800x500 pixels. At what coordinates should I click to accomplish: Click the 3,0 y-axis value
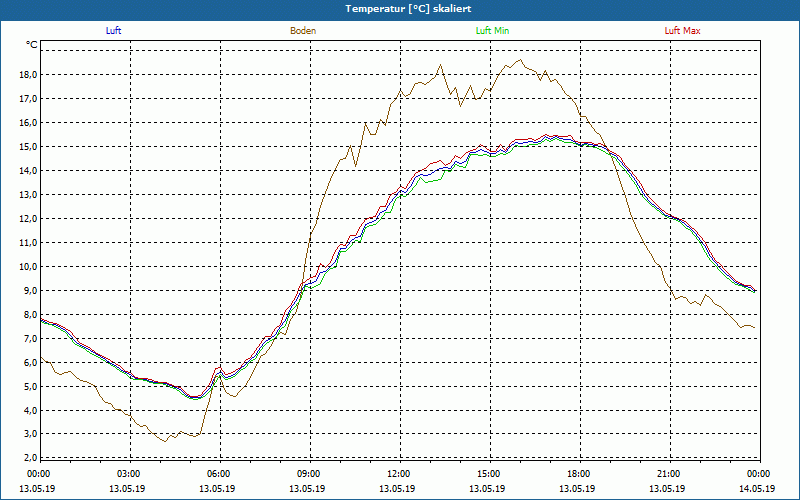pyautogui.click(x=31, y=434)
